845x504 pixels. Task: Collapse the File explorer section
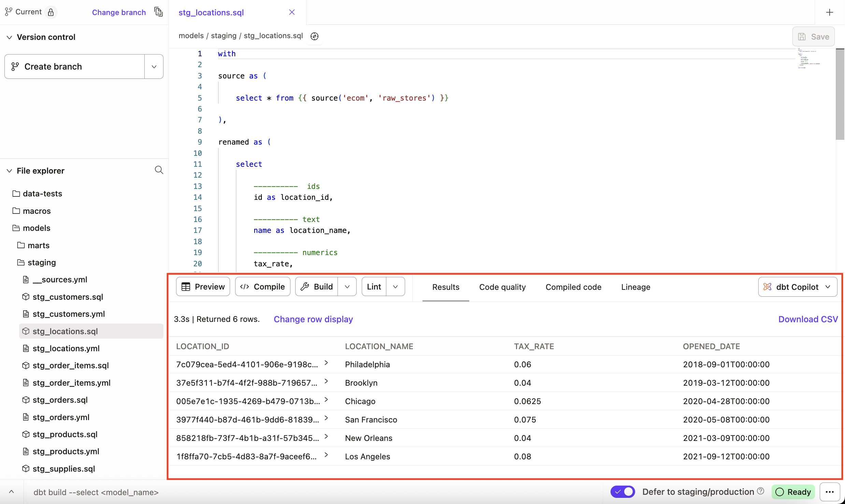click(9, 171)
